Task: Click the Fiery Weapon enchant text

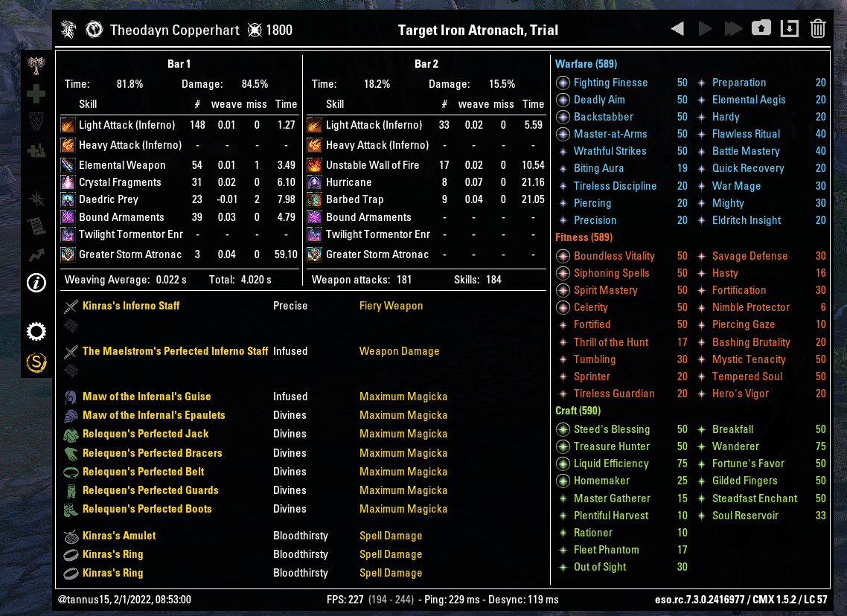Action: click(x=391, y=306)
